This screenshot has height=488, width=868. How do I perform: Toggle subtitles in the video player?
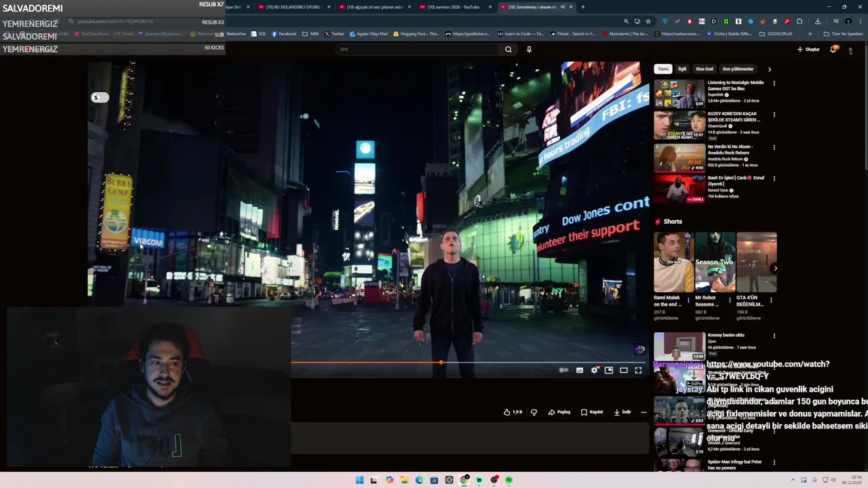(x=580, y=370)
